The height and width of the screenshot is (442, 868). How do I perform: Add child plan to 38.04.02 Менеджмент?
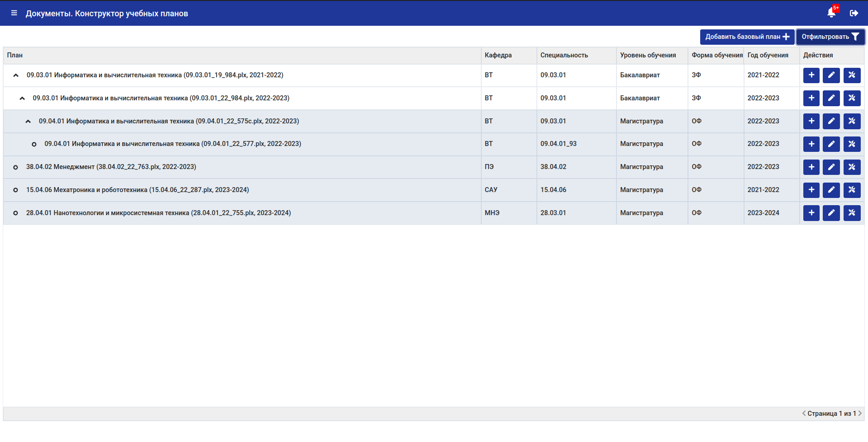click(811, 167)
